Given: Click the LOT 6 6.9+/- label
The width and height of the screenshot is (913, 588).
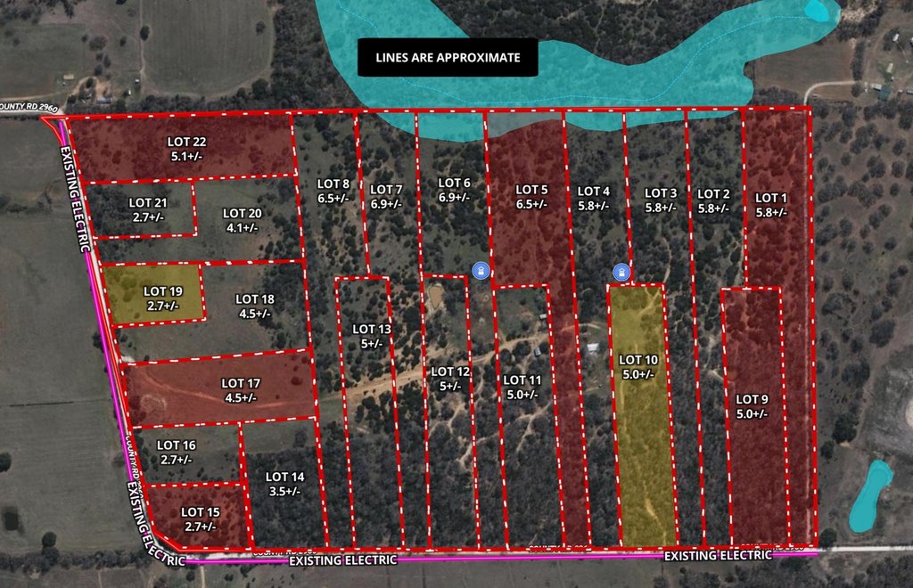Looking at the screenshot, I should coord(454,190).
